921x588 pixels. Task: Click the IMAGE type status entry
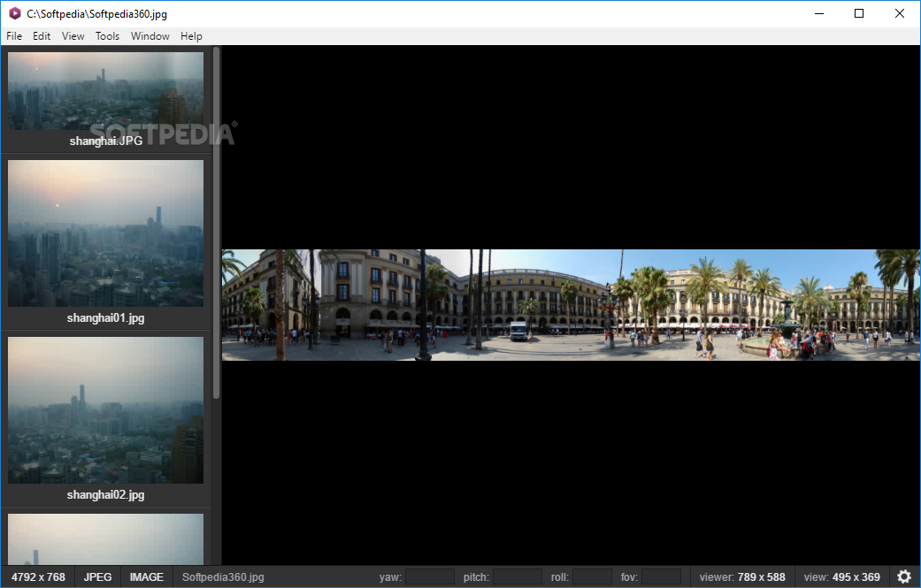click(147, 577)
